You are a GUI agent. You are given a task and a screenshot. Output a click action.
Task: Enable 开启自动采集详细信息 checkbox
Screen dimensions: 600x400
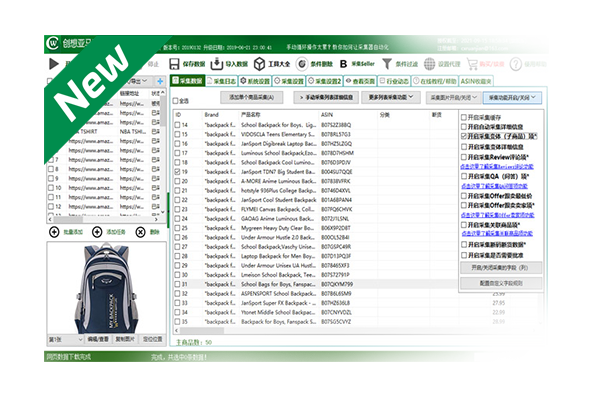click(x=464, y=126)
